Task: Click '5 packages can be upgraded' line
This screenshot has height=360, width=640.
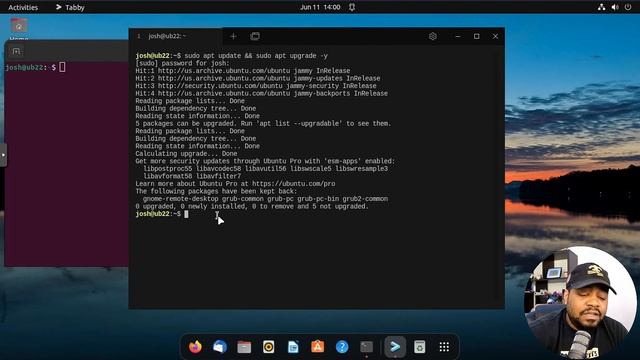Action: pyautogui.click(x=263, y=124)
